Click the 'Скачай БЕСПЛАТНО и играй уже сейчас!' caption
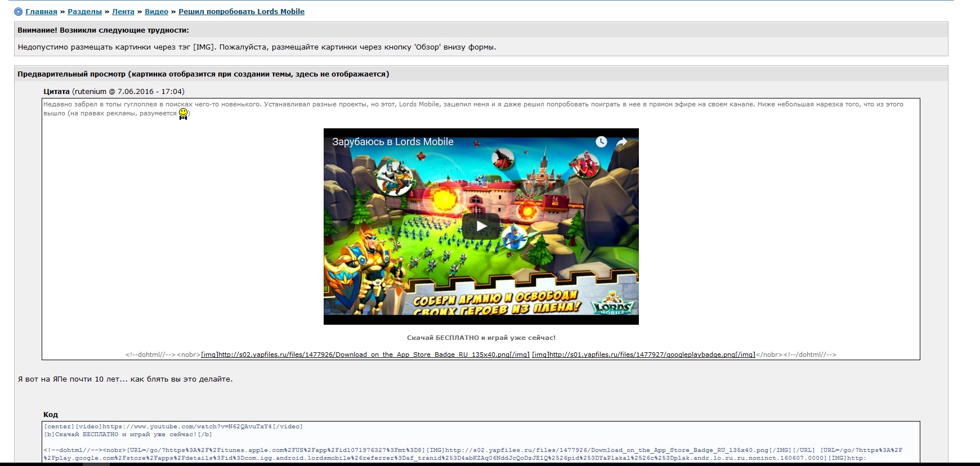980x466 pixels. pos(481,338)
